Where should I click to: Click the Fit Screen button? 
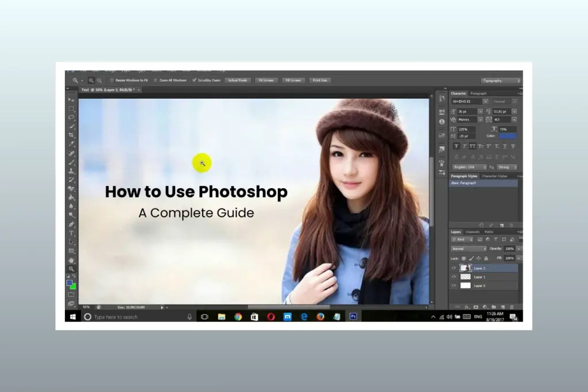(266, 80)
